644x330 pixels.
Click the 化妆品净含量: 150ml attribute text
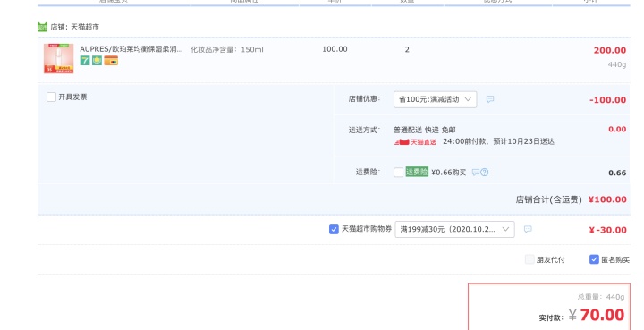point(227,50)
